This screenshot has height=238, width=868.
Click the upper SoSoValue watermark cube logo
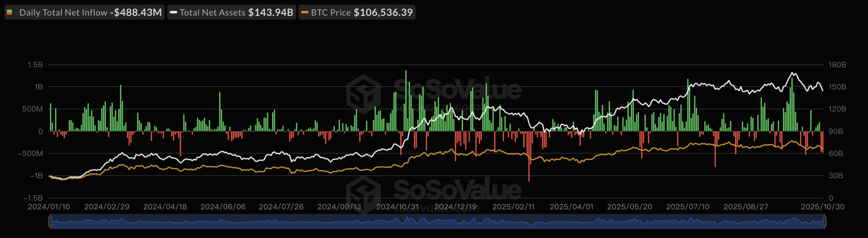coord(363,94)
